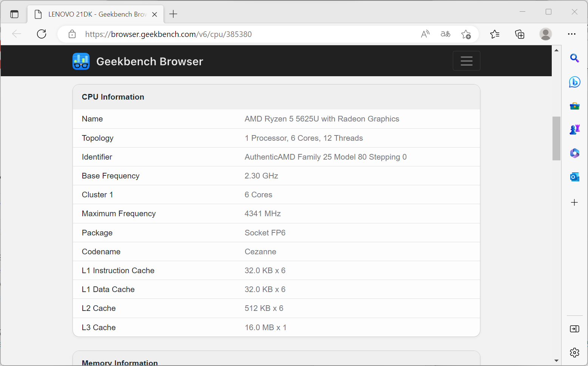Refresh the current page
This screenshot has width=588, height=366.
(x=42, y=34)
